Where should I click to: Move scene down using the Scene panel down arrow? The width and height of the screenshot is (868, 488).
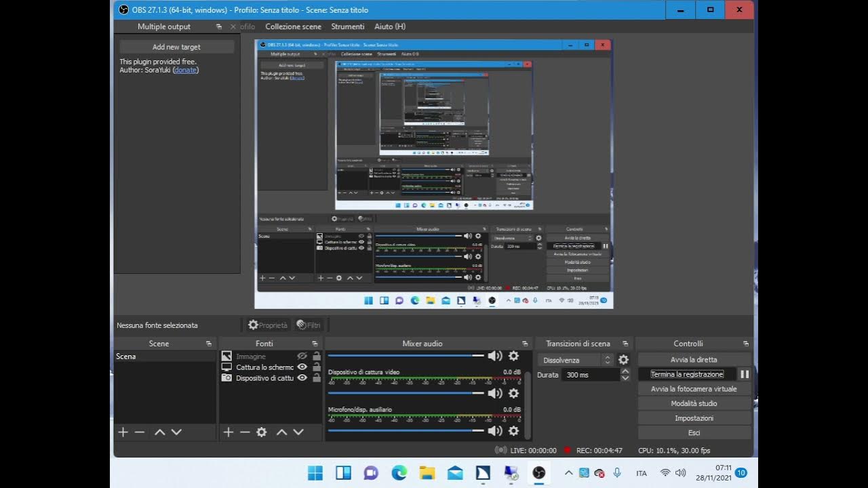coord(176,432)
